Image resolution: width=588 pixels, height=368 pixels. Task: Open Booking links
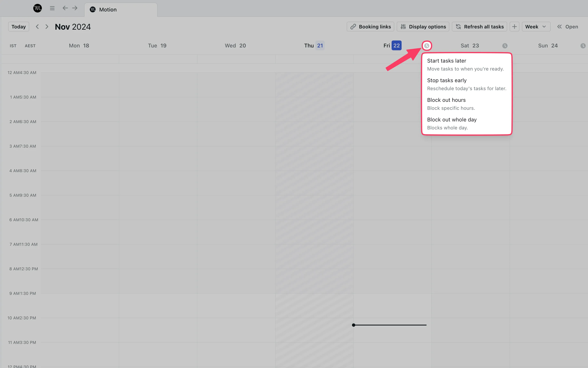click(370, 27)
